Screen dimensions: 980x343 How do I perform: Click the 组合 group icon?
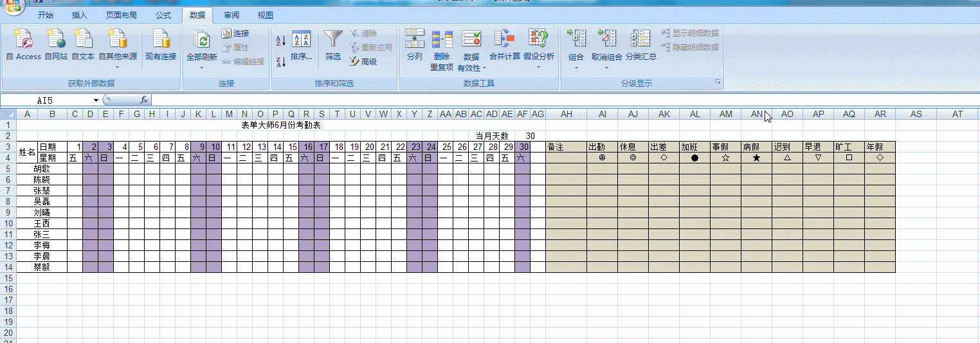(x=576, y=39)
